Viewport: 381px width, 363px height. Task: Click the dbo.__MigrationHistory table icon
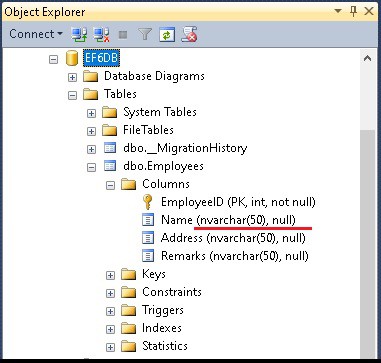pyautogui.click(x=110, y=148)
